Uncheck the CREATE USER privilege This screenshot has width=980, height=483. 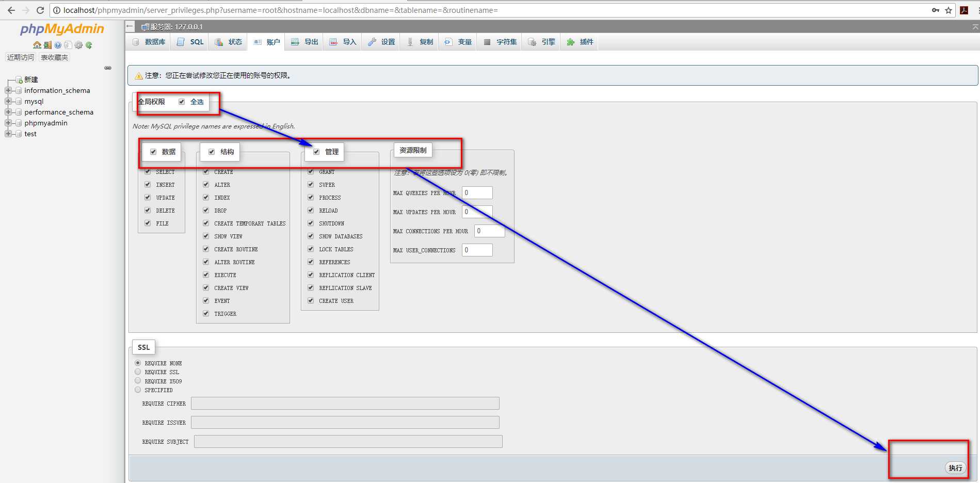tap(311, 300)
